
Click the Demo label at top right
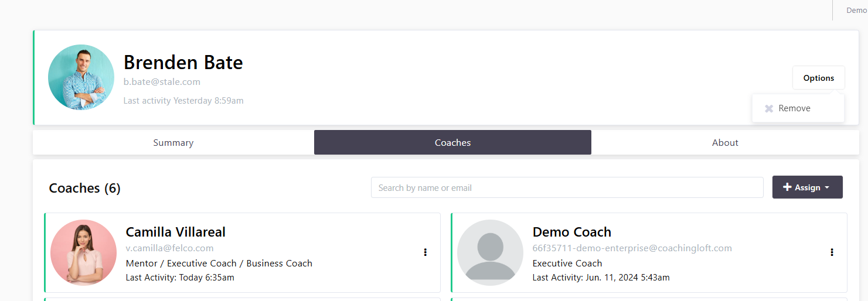[856, 11]
